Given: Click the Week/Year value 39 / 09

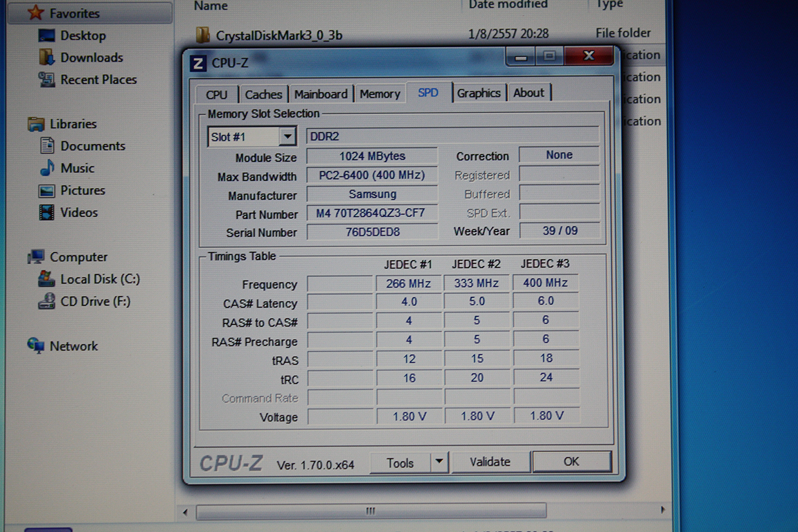Looking at the screenshot, I should [559, 231].
